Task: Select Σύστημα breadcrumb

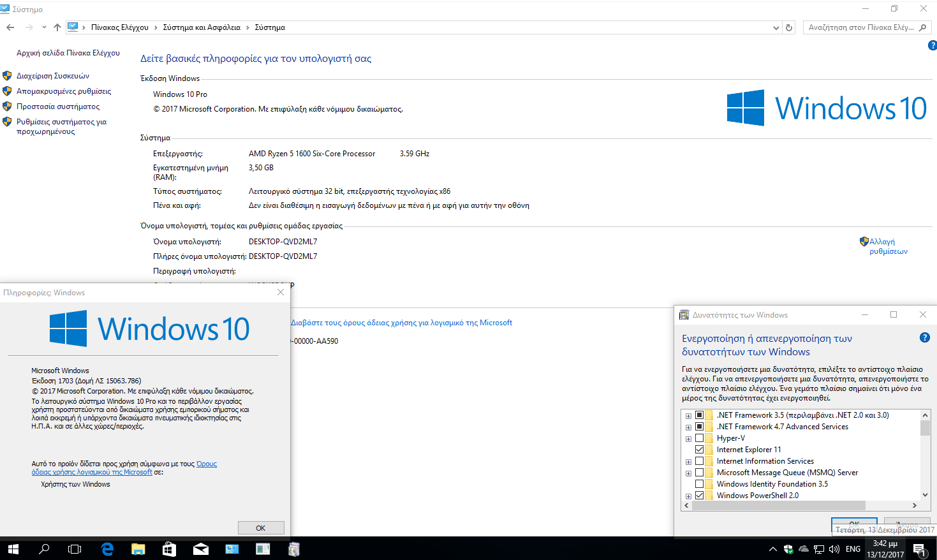Action: coord(270,27)
